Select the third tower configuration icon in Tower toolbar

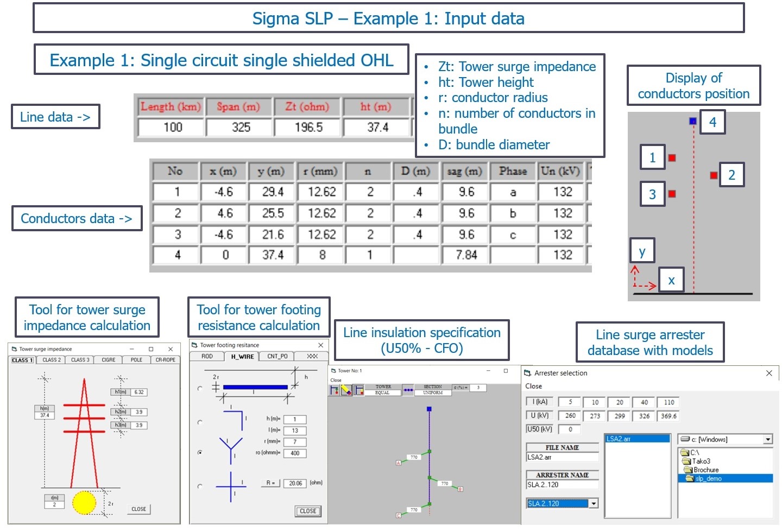click(x=358, y=389)
